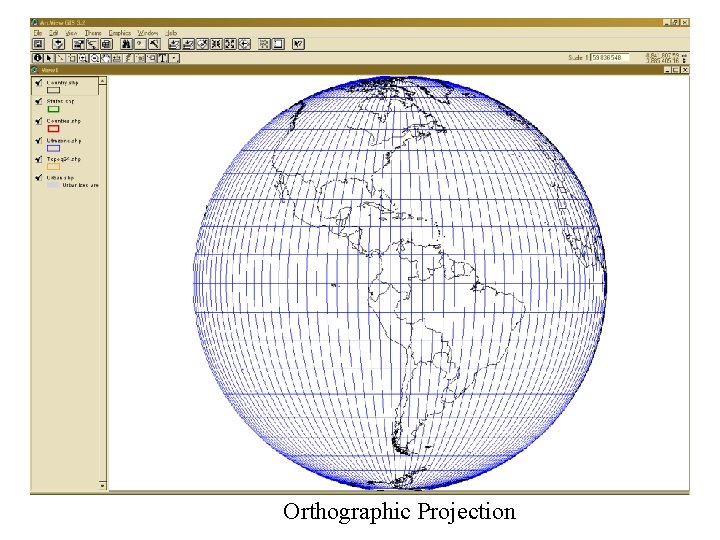Click legend scrollbar up arrow

click(102, 81)
